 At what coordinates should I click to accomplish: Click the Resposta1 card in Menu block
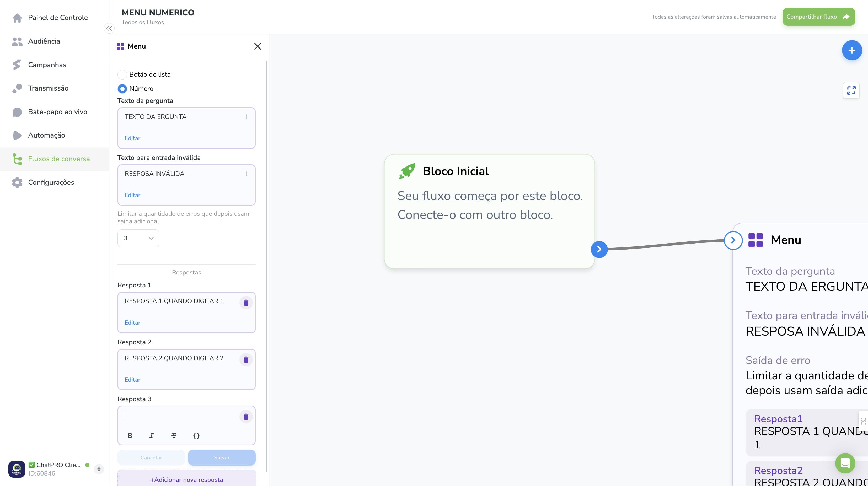click(x=807, y=432)
